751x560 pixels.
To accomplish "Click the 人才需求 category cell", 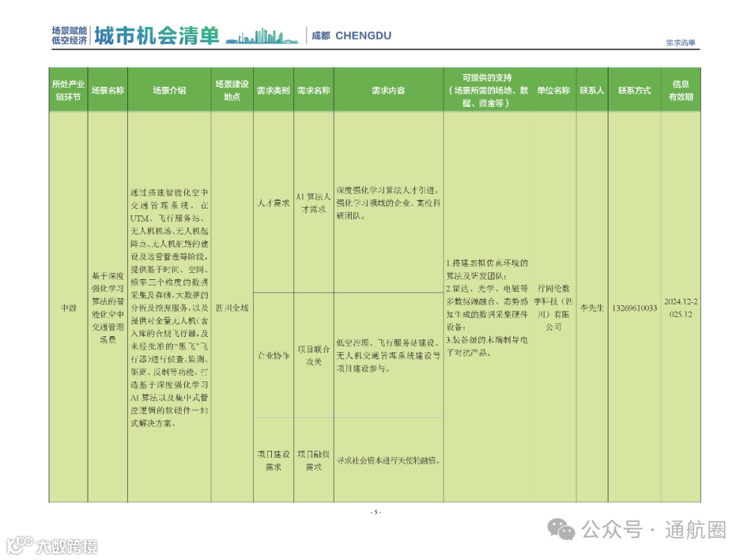I will [273, 203].
